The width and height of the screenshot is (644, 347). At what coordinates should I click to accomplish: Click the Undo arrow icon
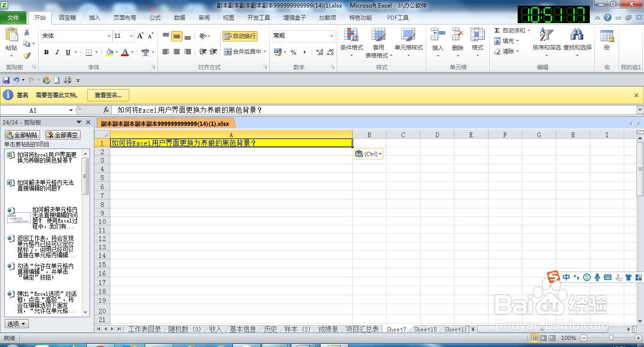pyautogui.click(x=16, y=80)
